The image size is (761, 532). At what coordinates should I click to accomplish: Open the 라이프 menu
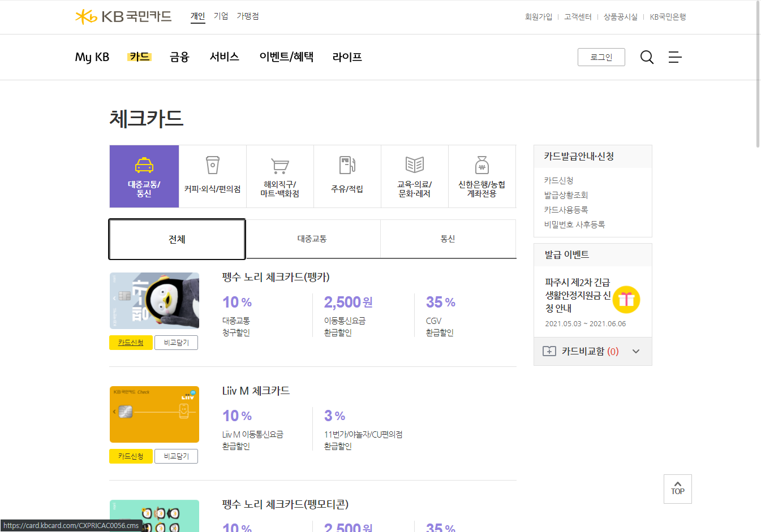347,57
